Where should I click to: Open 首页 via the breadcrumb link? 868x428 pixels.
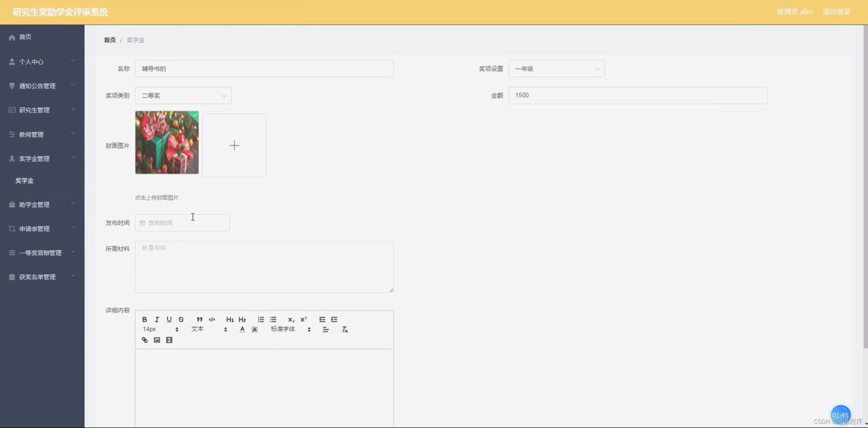110,40
